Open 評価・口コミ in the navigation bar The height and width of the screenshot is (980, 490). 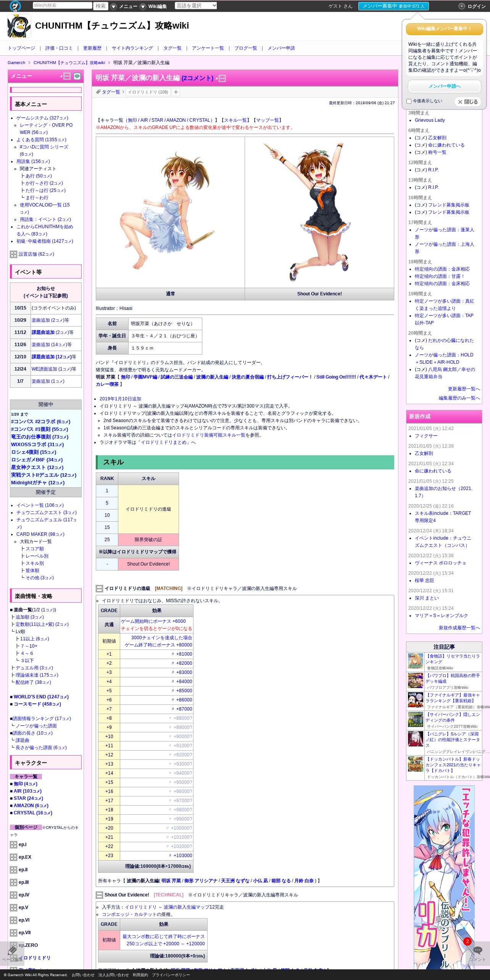pos(59,48)
